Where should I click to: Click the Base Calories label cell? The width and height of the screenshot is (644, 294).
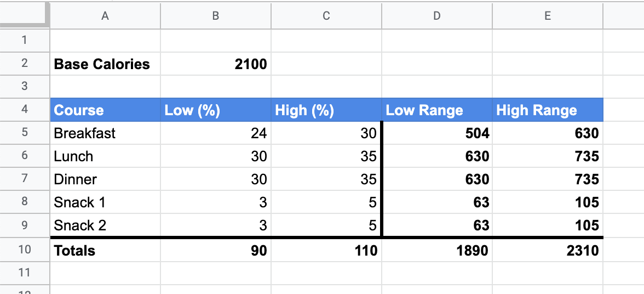click(x=105, y=64)
